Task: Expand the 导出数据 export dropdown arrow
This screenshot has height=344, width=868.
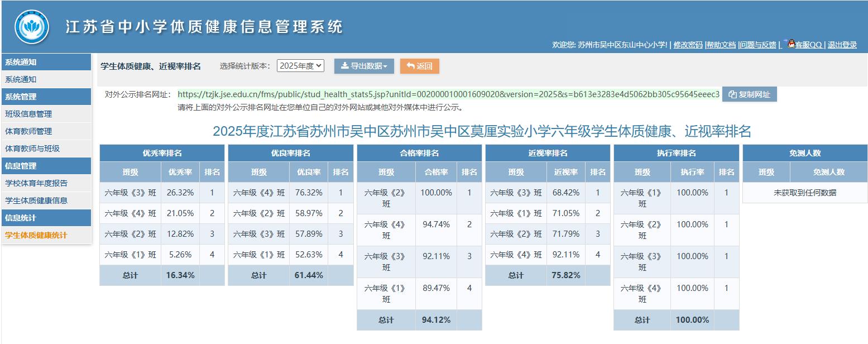Action: (386, 65)
